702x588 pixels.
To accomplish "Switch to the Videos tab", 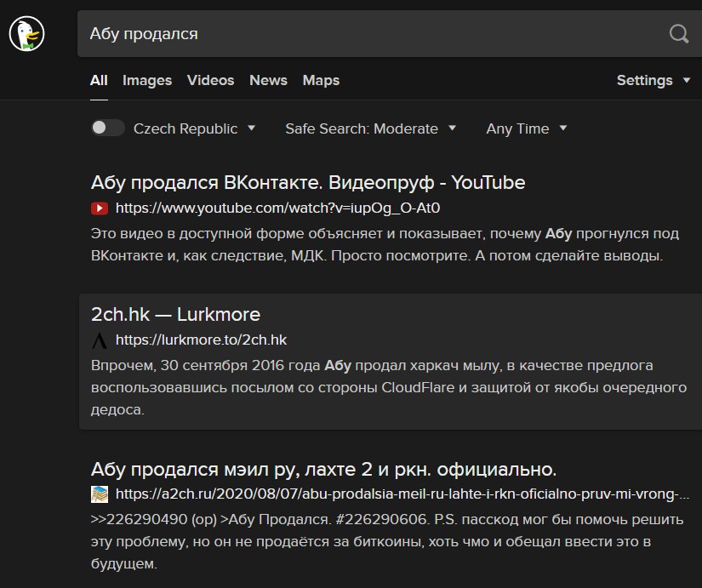I will point(210,80).
